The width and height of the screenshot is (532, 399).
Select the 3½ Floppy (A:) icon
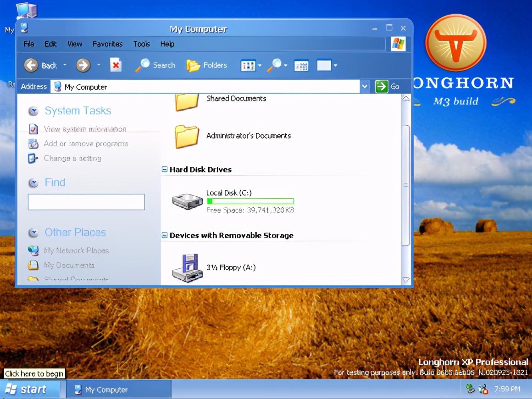coord(188,268)
